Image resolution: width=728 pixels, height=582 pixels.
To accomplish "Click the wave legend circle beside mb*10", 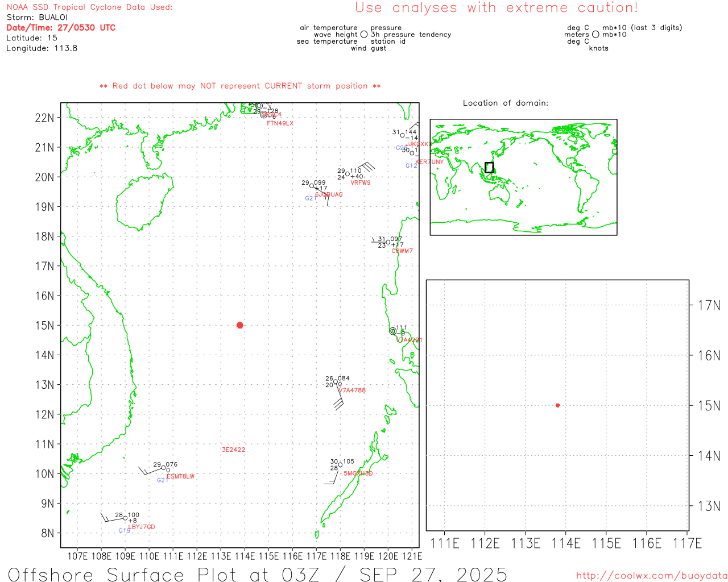I will point(595,35).
